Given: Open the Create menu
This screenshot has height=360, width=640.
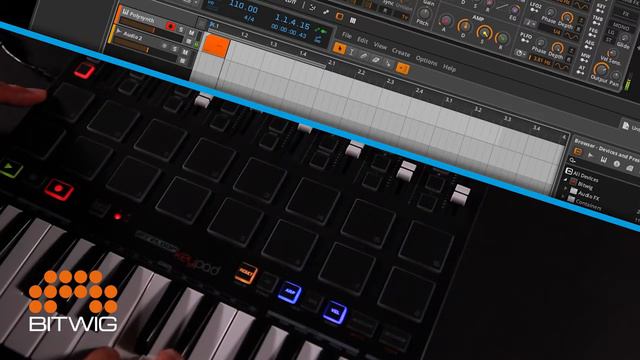Looking at the screenshot, I should pyautogui.click(x=401, y=53).
